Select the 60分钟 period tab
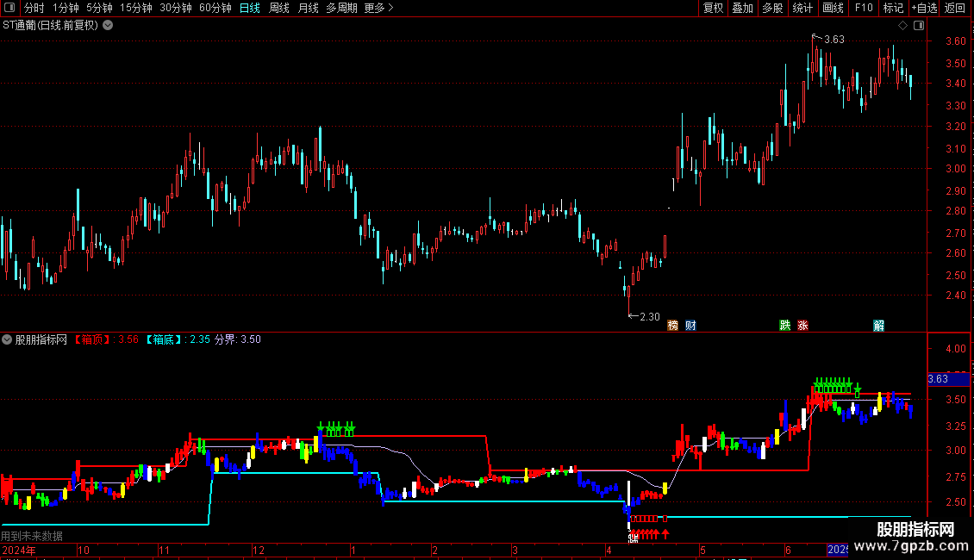974x560 pixels. (215, 8)
